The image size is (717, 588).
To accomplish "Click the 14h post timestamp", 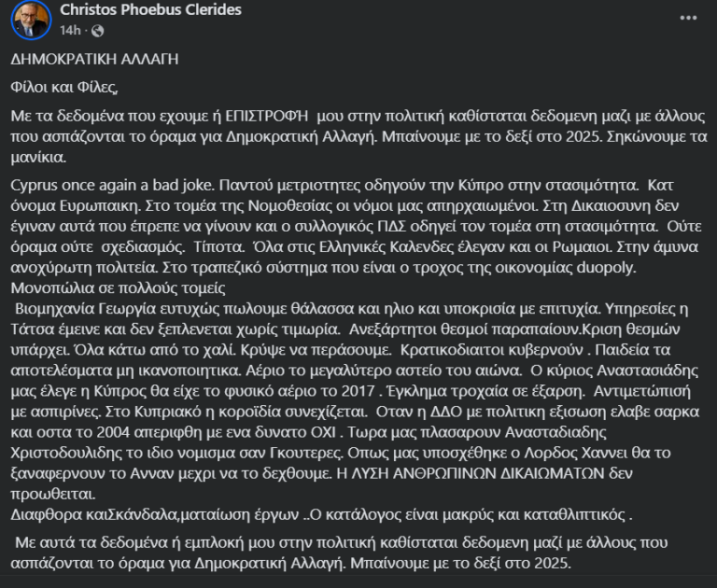I will [69, 30].
